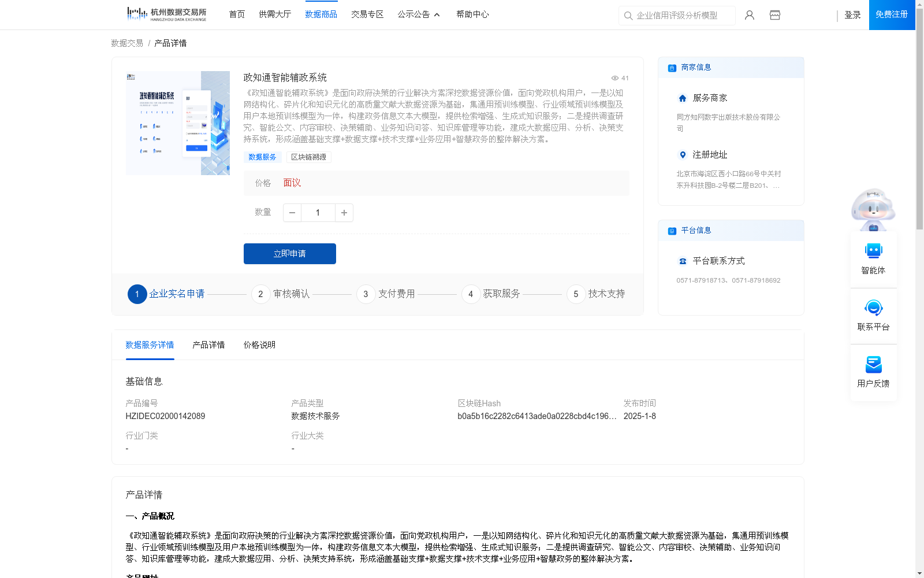The width and height of the screenshot is (924, 578).
Task: Click the registered address text 北京市海淀区
Action: (x=728, y=179)
